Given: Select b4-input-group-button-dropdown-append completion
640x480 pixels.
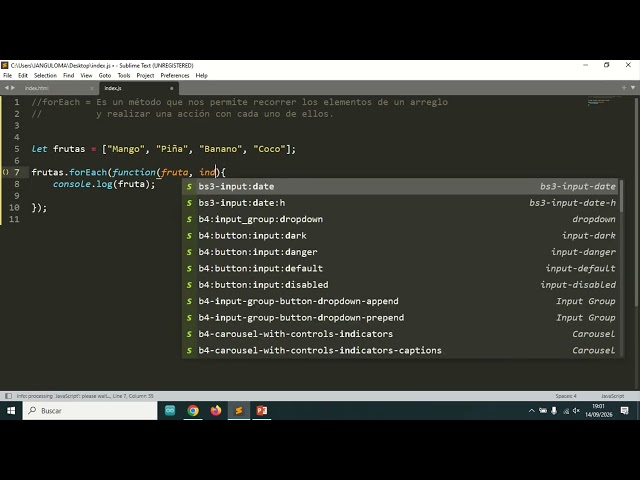Looking at the screenshot, I should 401,301.
